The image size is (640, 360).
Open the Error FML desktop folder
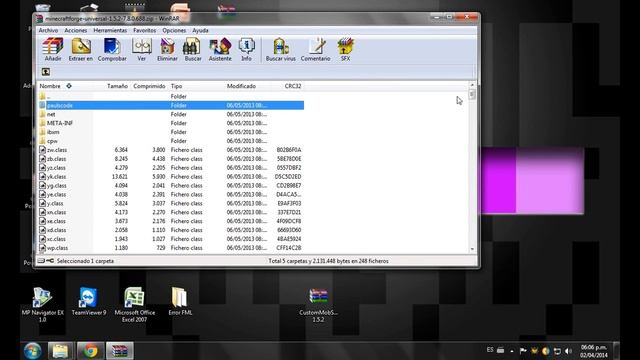[180, 301]
